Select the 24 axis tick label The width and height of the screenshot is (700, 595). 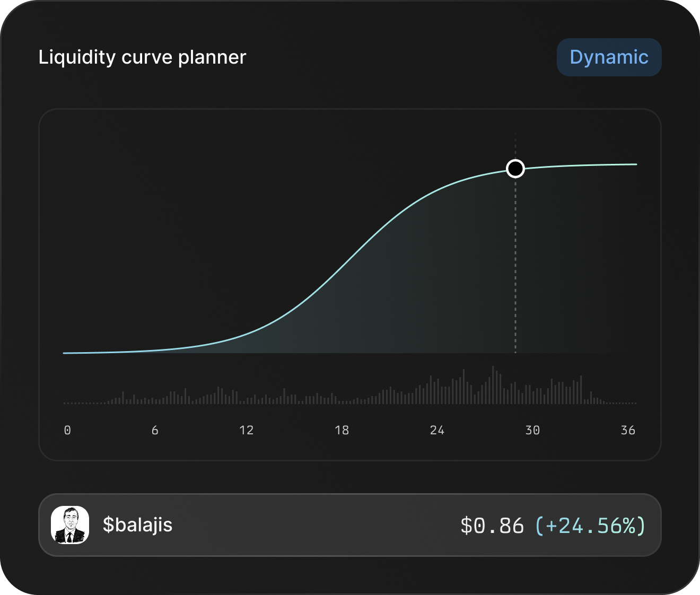[437, 430]
